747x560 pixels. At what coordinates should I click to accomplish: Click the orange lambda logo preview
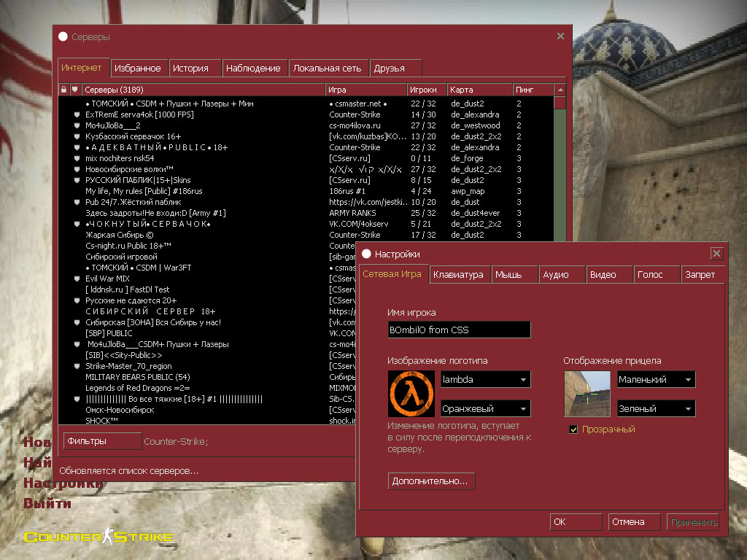(x=411, y=394)
